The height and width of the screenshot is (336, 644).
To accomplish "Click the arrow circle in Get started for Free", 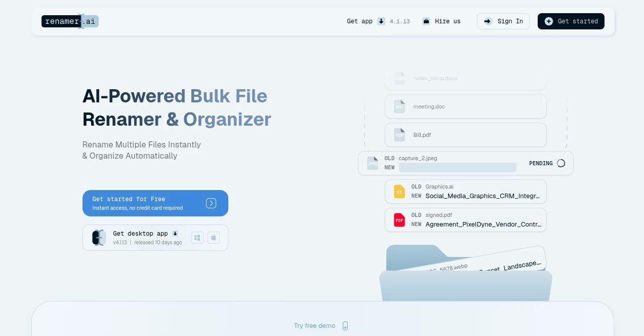I will 211,203.
